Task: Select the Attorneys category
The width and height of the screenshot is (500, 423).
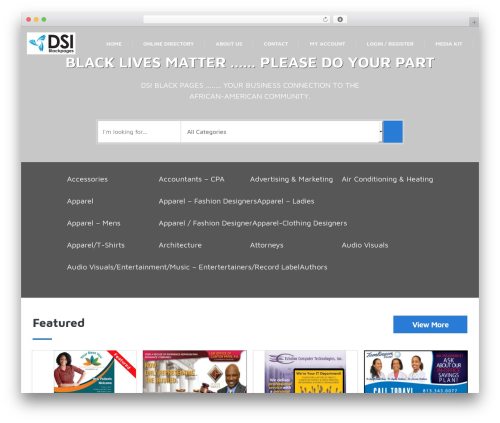Action: (267, 245)
